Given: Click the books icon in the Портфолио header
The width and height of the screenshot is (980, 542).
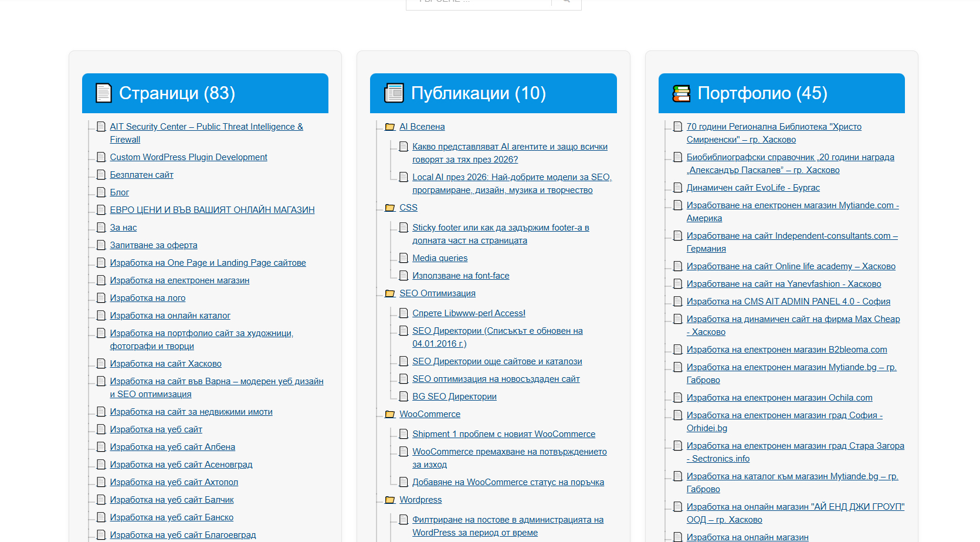Looking at the screenshot, I should pos(681,93).
